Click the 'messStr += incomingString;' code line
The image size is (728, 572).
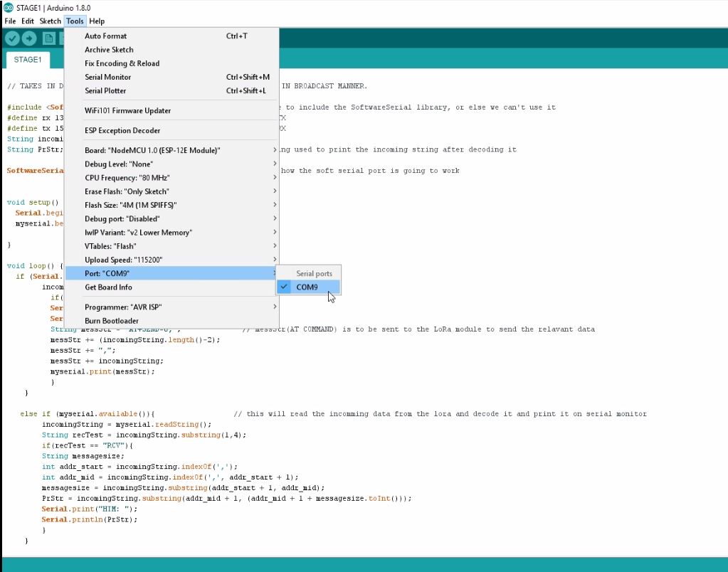click(107, 361)
